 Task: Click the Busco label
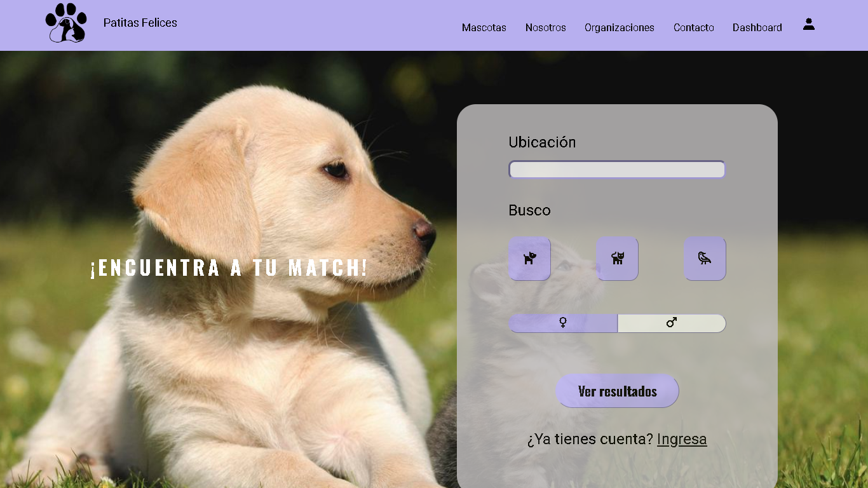(x=529, y=210)
